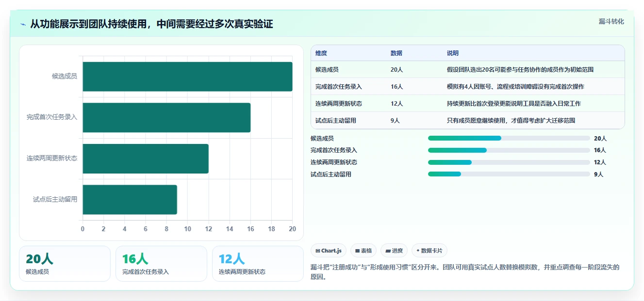The width and height of the screenshot is (644, 301).
Task: Click the 连续两周更新状态 progress bar
Action: (509, 162)
